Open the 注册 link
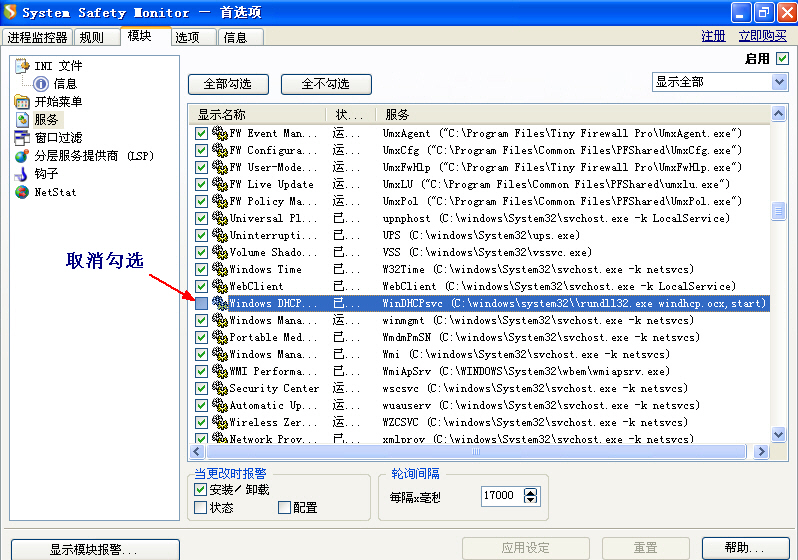Image resolution: width=798 pixels, height=560 pixels. coord(713,36)
